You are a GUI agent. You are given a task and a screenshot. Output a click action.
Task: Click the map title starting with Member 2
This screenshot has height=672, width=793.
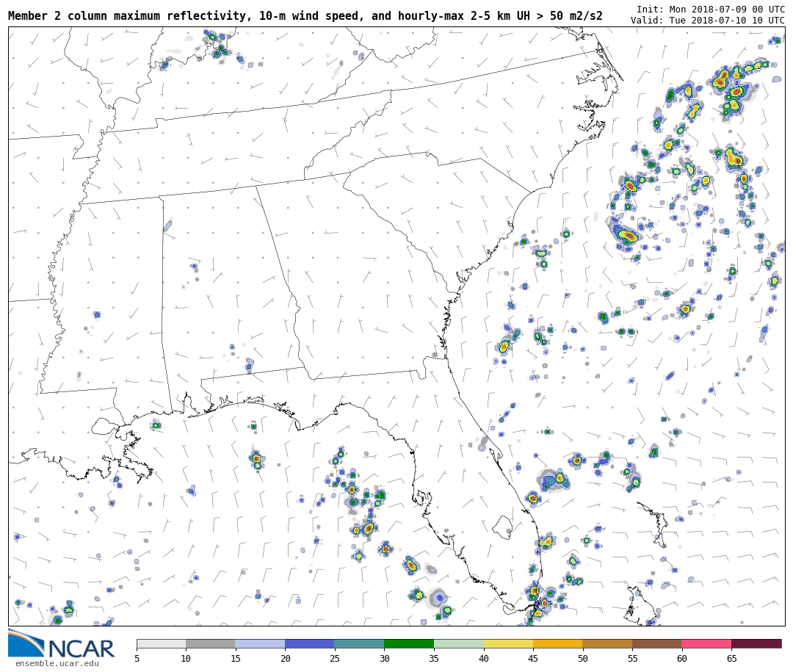click(x=305, y=16)
